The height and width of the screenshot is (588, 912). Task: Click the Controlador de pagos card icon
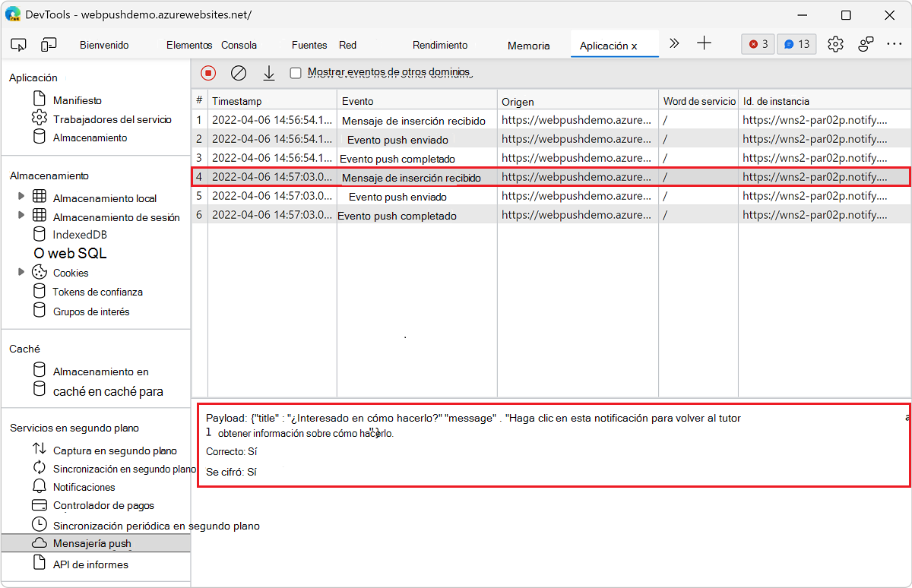coord(40,505)
